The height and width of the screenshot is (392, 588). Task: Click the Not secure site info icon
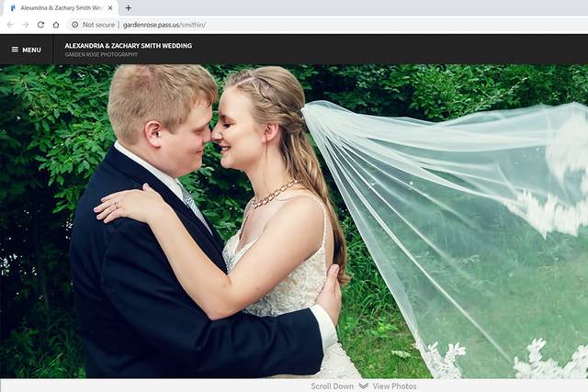75,25
